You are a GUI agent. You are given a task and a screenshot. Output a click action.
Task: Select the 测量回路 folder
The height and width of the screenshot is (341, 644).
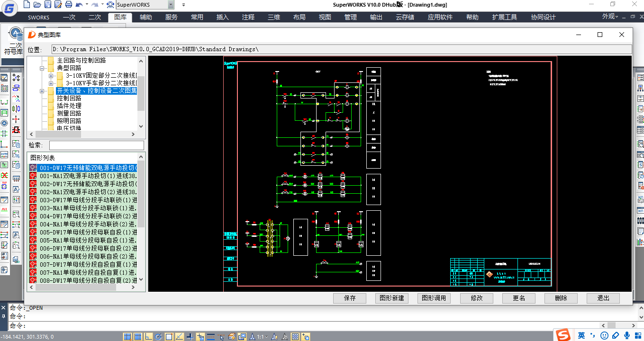69,114
